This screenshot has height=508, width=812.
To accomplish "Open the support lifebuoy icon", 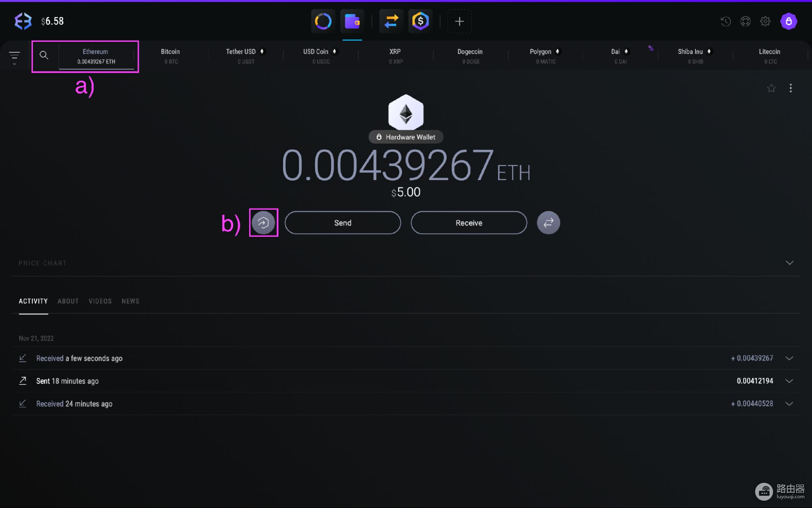I will tap(745, 21).
